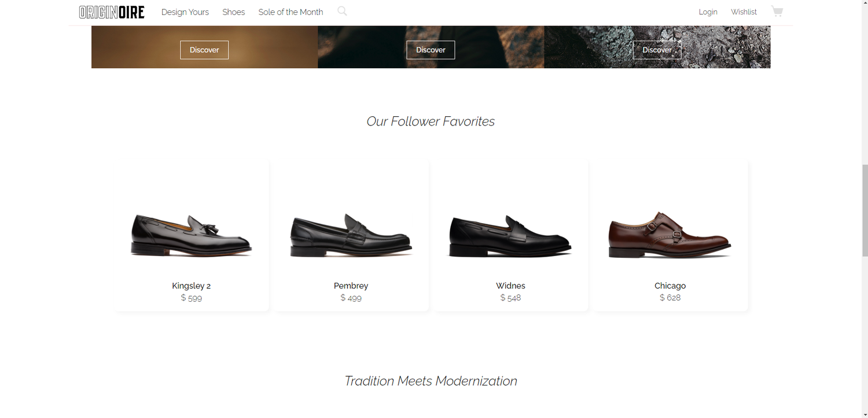Open the Pembrey product name
Viewport: 868px width, 418px height.
click(x=351, y=286)
